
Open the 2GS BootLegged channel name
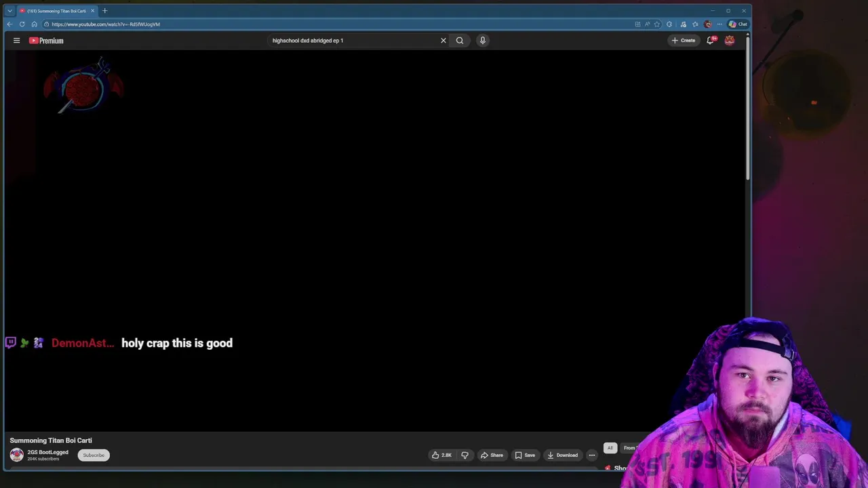[47, 452]
